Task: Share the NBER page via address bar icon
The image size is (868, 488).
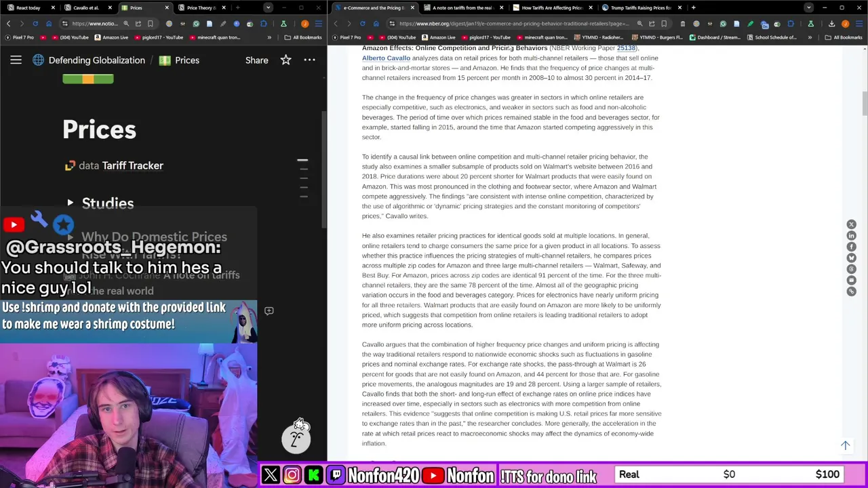Action: [652, 24]
